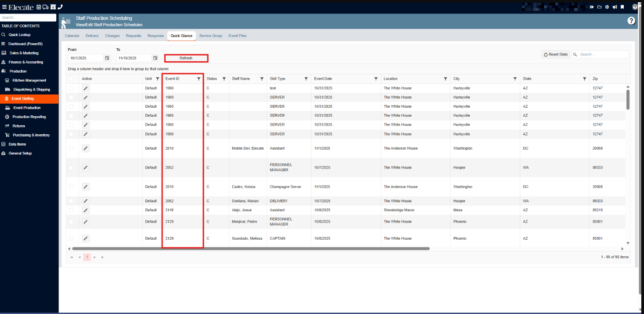Click the logout arrow icon in header
This screenshot has height=314, width=644.
pos(592,7)
